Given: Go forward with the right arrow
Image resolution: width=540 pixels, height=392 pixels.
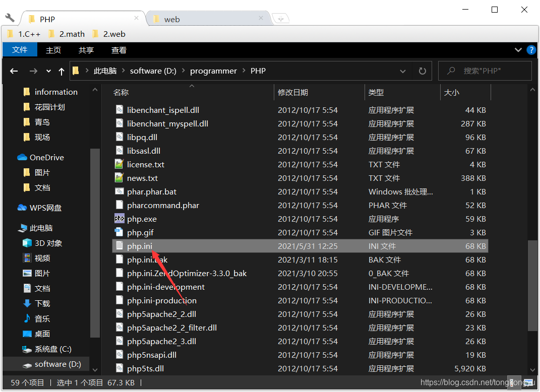Looking at the screenshot, I should pyautogui.click(x=33, y=71).
